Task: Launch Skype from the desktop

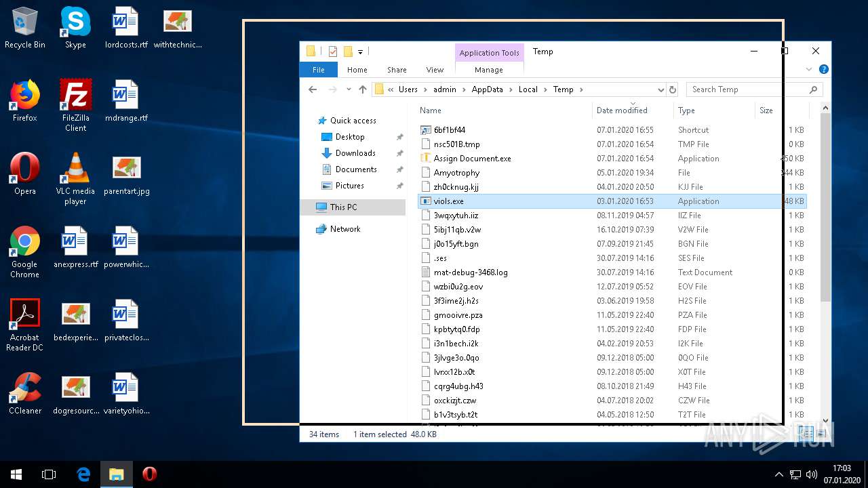Action: tap(75, 28)
